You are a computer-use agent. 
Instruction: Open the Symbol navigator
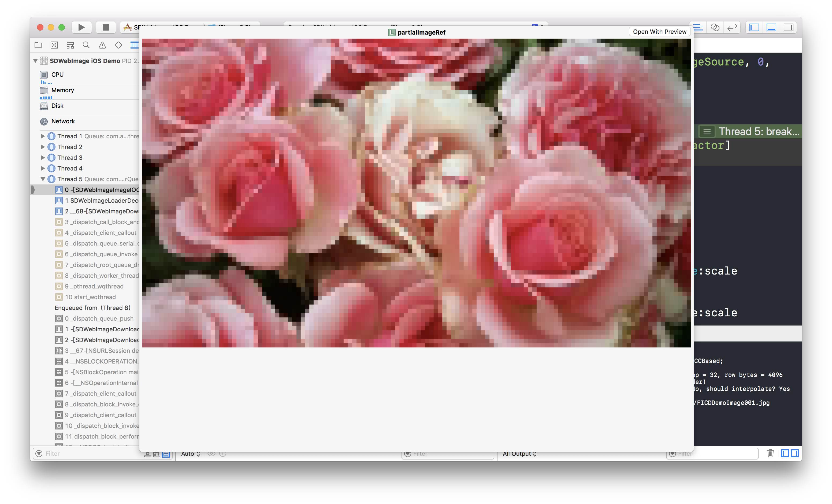(x=70, y=45)
